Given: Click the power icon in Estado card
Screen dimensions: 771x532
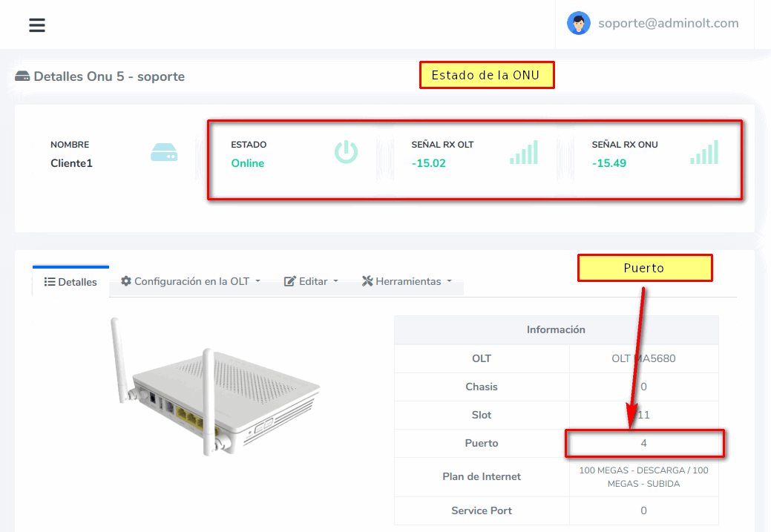Looking at the screenshot, I should point(346,152).
